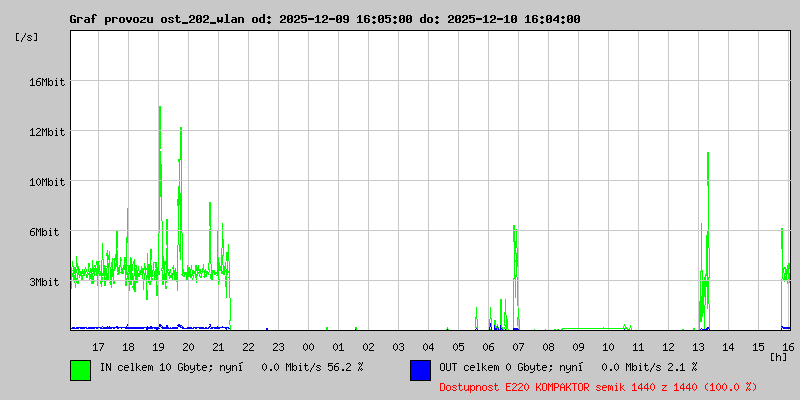The width and height of the screenshot is (800, 400).
Task: Click hour label 17 on time axis
Action: (98, 347)
